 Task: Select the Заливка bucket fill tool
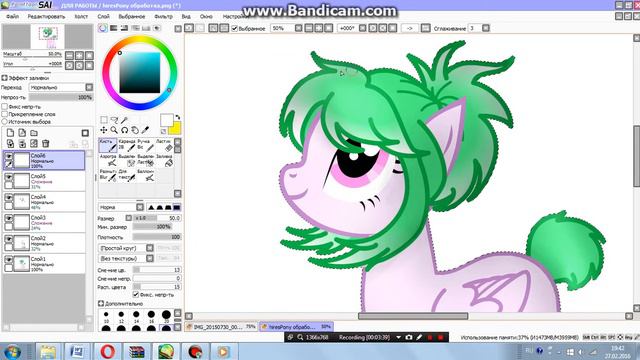(x=164, y=160)
